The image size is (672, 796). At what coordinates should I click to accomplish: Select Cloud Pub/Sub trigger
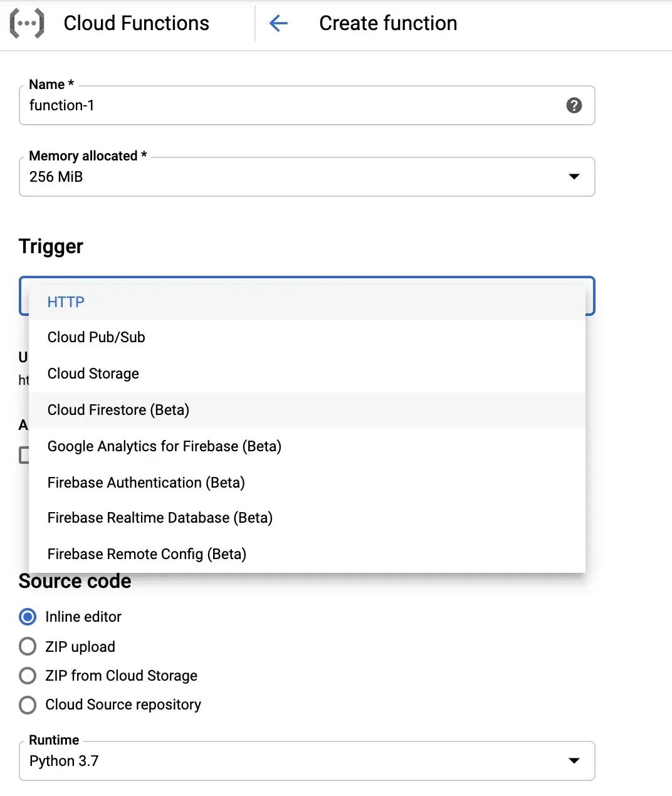[307, 337]
